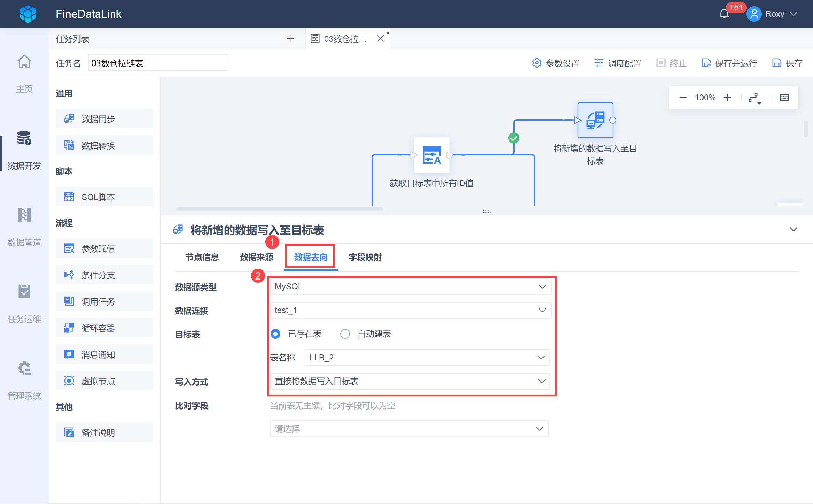The height and width of the screenshot is (504, 813).
Task: Expand the 表名称 LLB_2 dropdown
Action: pyautogui.click(x=427, y=358)
